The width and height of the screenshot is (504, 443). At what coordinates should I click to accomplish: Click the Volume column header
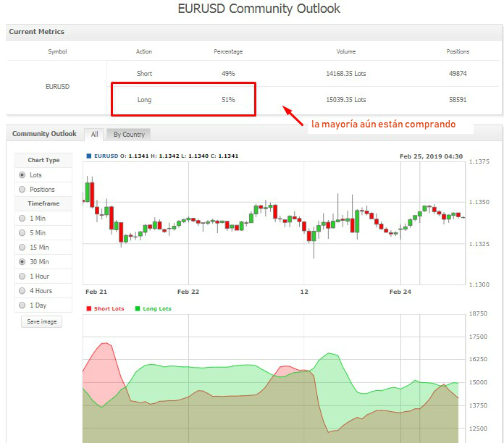point(346,51)
